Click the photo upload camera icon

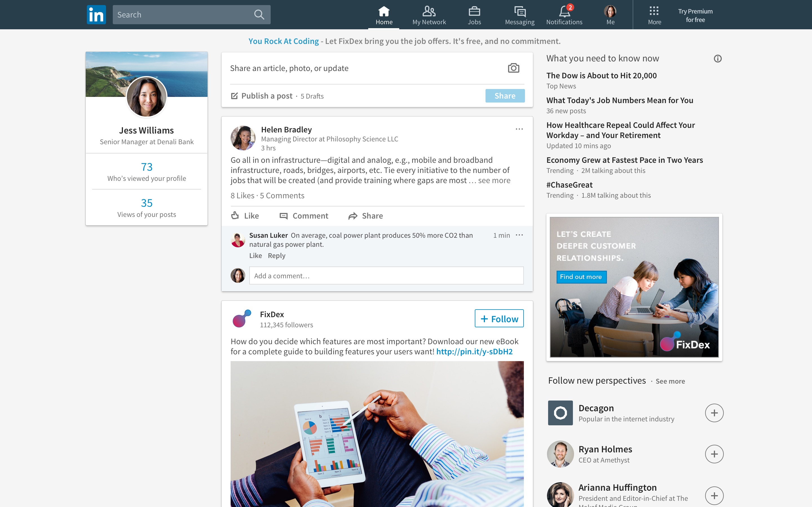[513, 68]
